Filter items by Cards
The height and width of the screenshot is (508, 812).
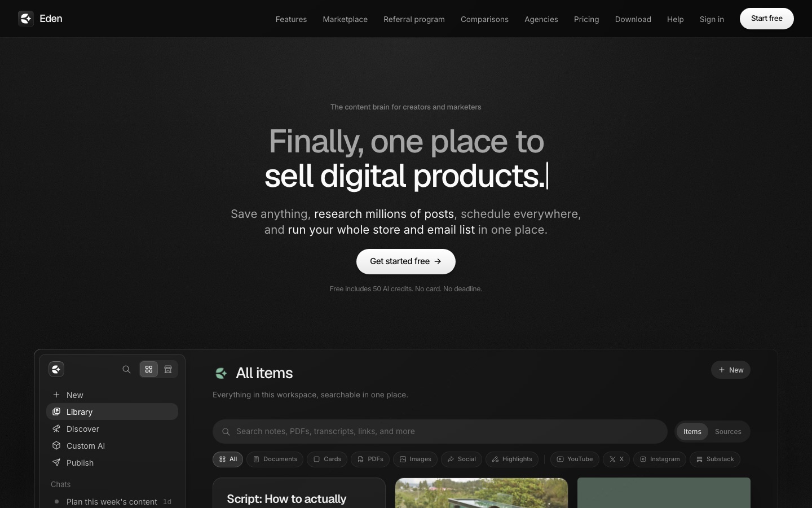(327, 459)
